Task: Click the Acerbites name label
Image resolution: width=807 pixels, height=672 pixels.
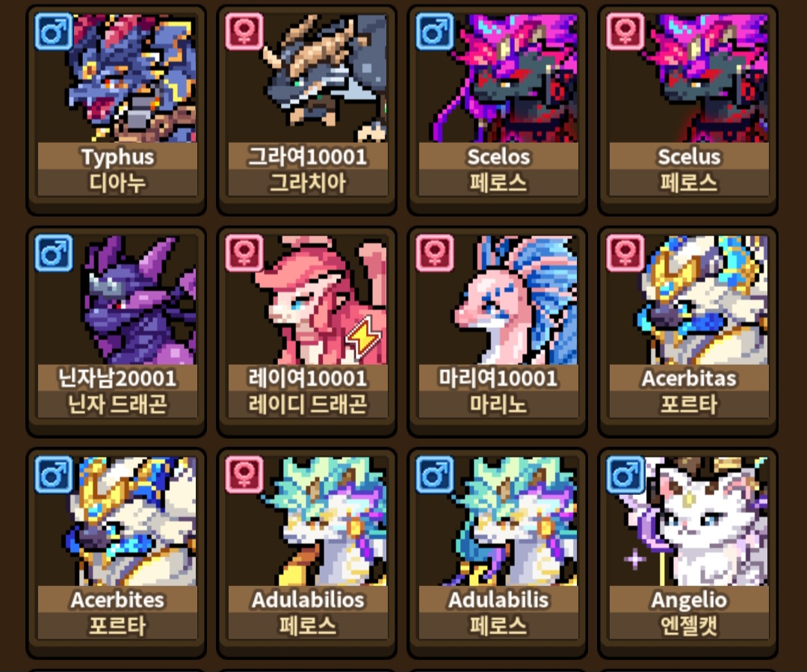Action: (x=117, y=599)
